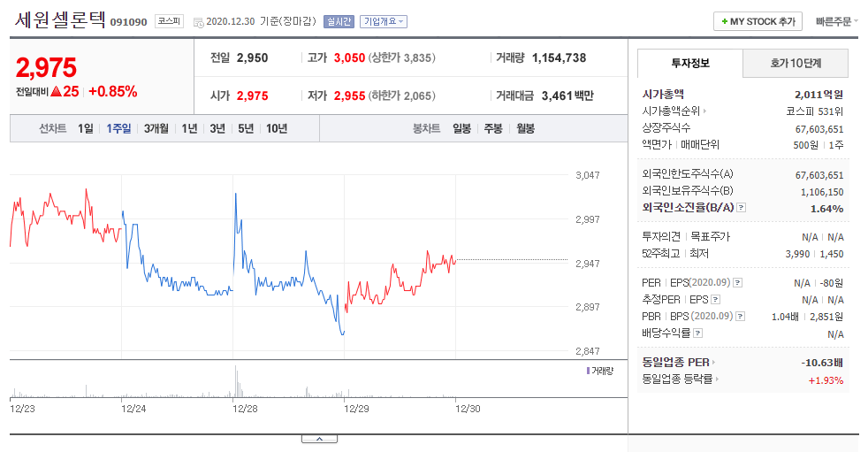Screen dimensions: 868x452
Task: Click help icon next to 배당수익률
Action: pyautogui.click(x=698, y=333)
